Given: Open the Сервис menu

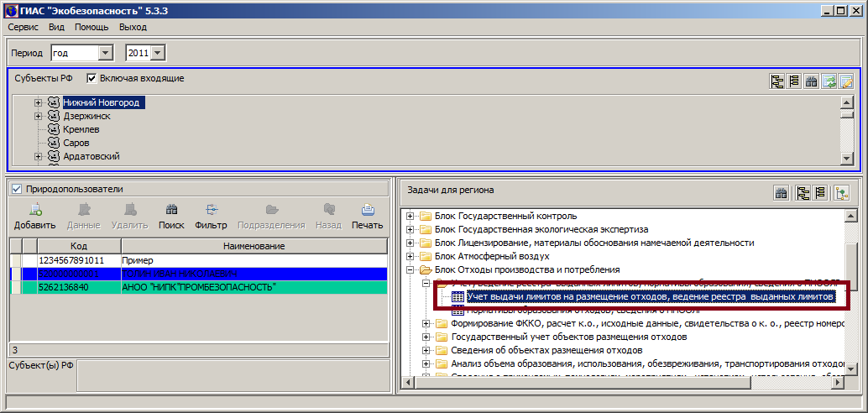Looking at the screenshot, I should pyautogui.click(x=24, y=27).
